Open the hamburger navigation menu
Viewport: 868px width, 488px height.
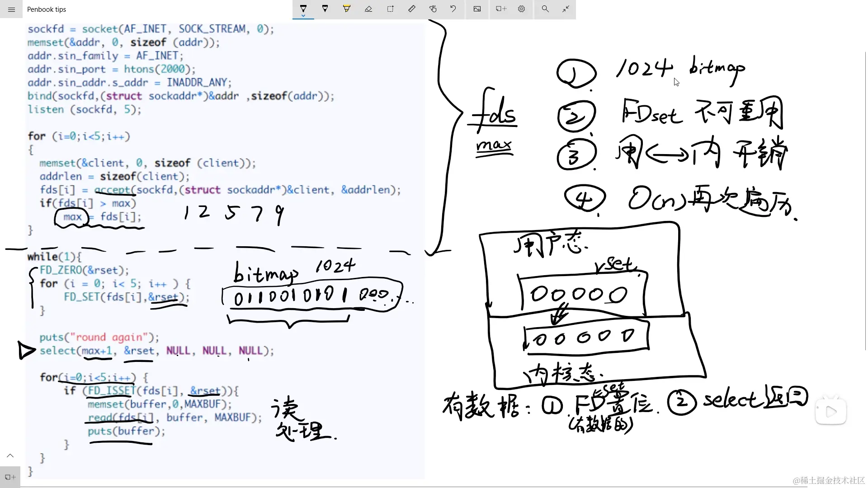[11, 9]
